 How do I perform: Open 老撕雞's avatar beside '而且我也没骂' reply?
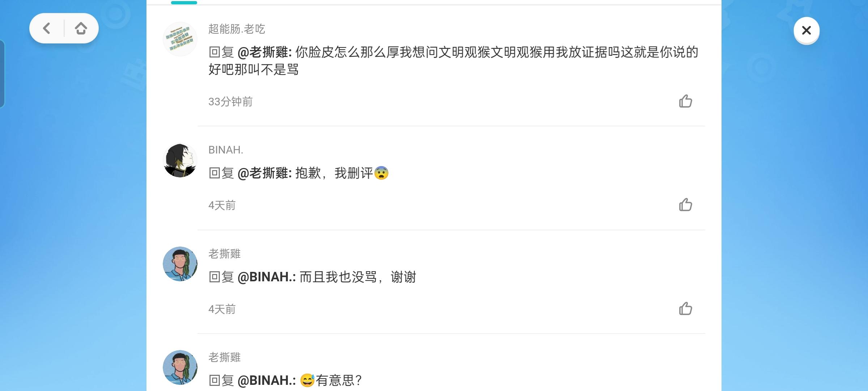(x=180, y=264)
